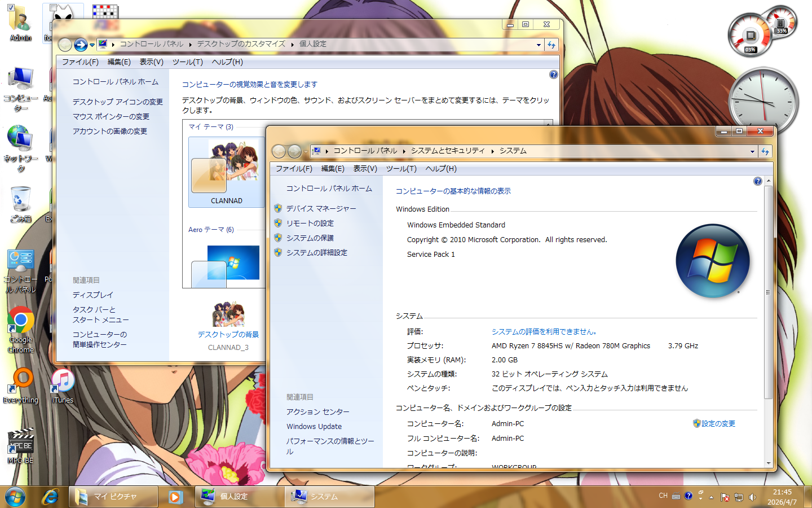Screen dimensions: 812x508
Task: Select the CLANNAD theme thumbnail
Action: 226,172
